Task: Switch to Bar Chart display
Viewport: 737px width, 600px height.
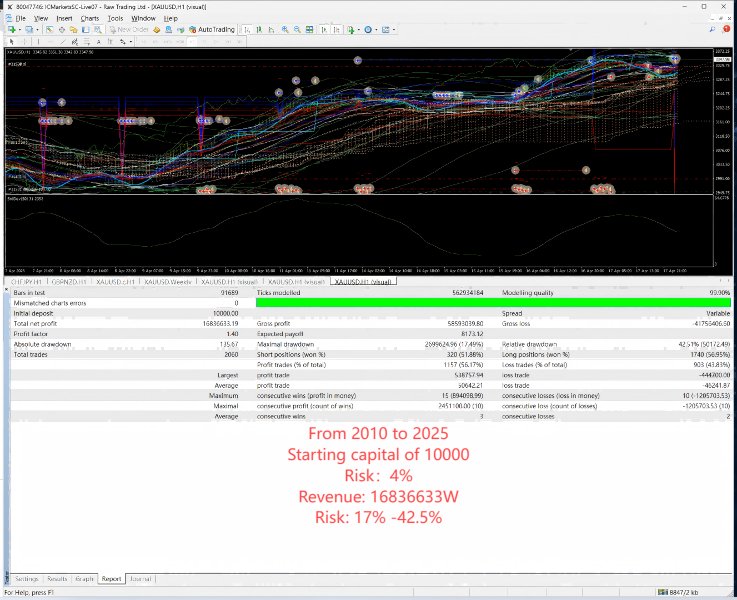Action: 247,30
